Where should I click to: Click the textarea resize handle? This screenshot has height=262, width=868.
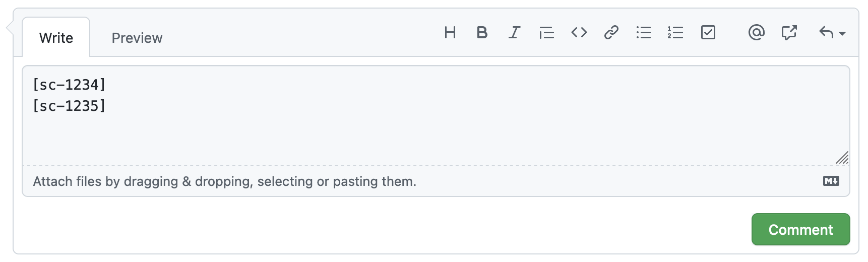coord(842,158)
